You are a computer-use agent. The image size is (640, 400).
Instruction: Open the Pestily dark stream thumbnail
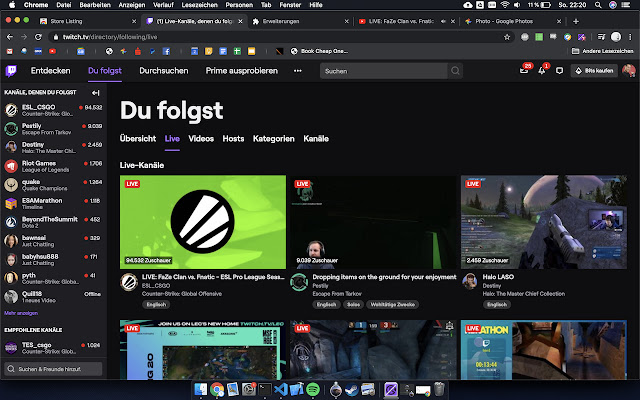coord(373,222)
